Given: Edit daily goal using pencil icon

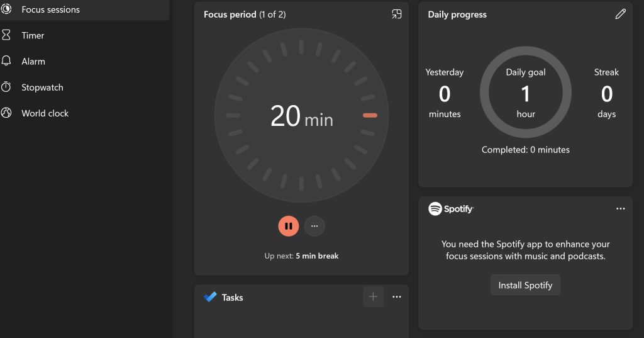Looking at the screenshot, I should coord(620,14).
